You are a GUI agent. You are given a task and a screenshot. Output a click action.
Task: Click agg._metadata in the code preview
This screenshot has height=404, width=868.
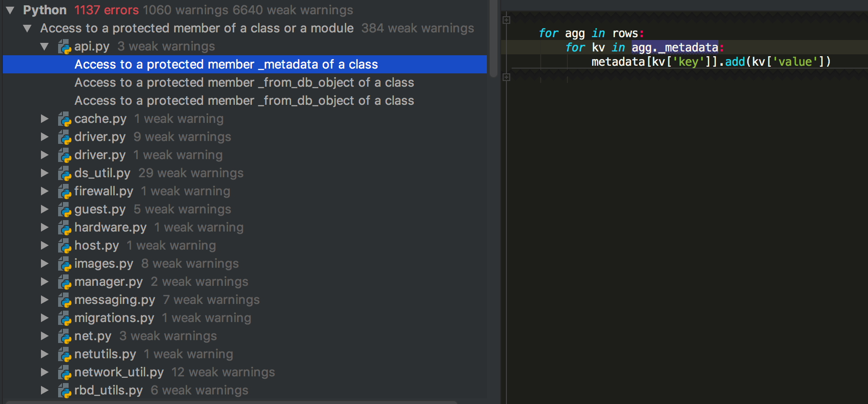(x=675, y=48)
